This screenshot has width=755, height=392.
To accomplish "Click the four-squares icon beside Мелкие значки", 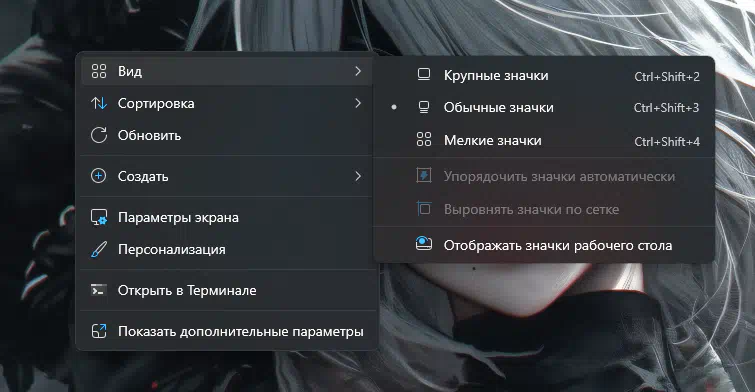I will click(x=424, y=140).
